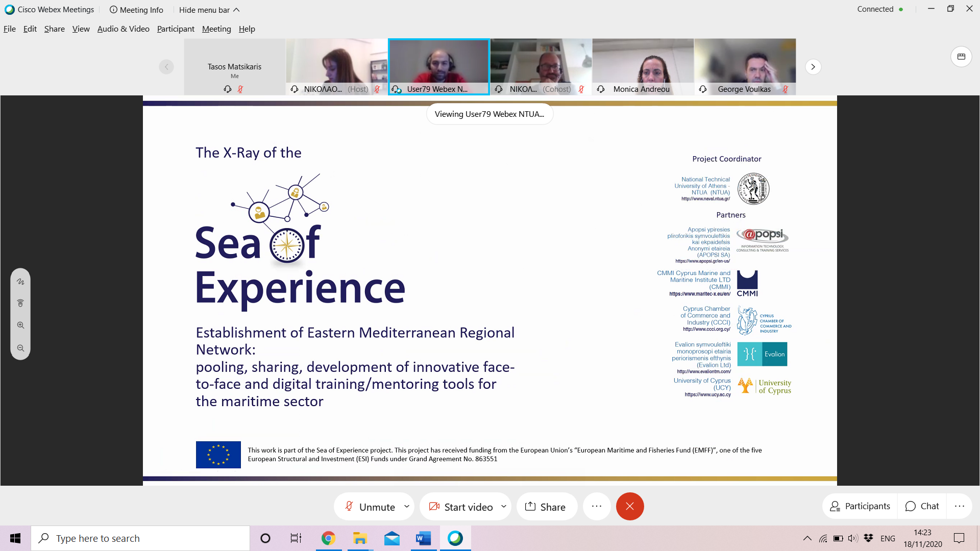Open Cortana circle on taskbar

tap(265, 538)
